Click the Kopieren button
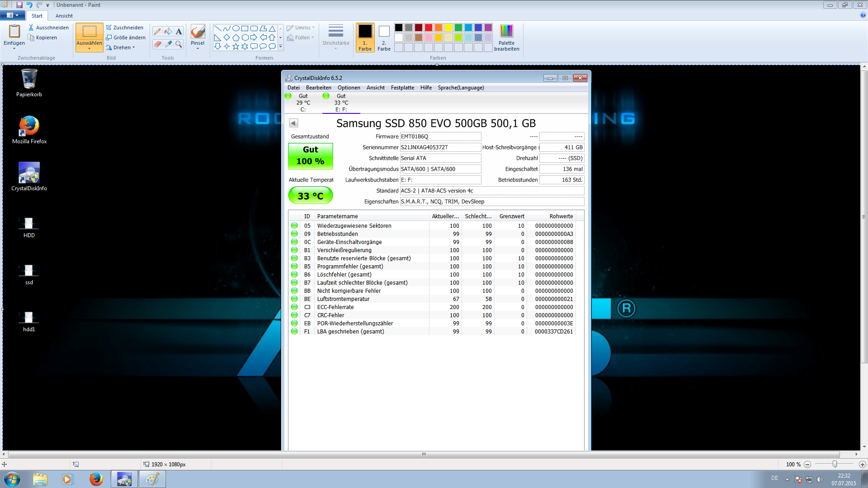The height and width of the screenshot is (488, 868). click(x=42, y=38)
